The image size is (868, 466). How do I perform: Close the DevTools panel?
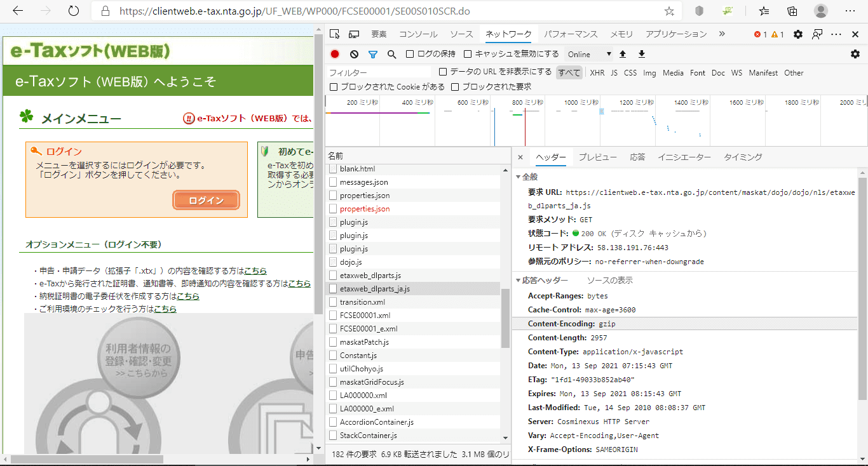click(x=855, y=34)
